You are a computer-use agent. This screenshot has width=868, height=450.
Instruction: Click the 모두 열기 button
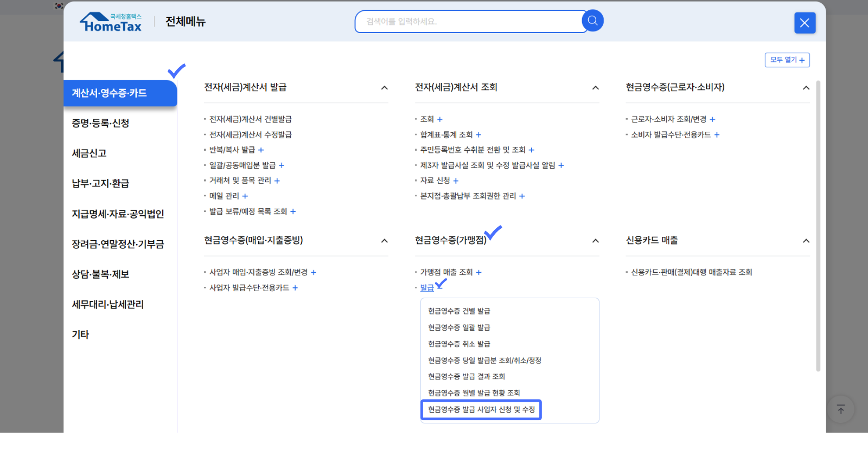point(787,60)
